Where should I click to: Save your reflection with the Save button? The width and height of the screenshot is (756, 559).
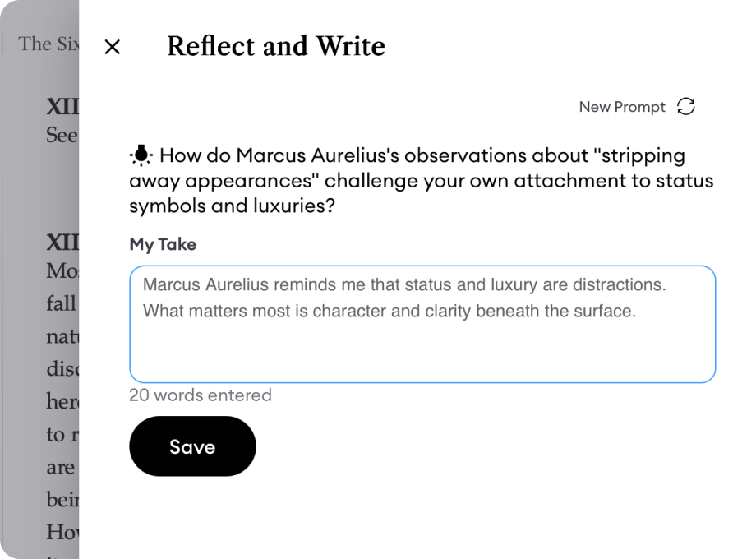click(x=192, y=446)
